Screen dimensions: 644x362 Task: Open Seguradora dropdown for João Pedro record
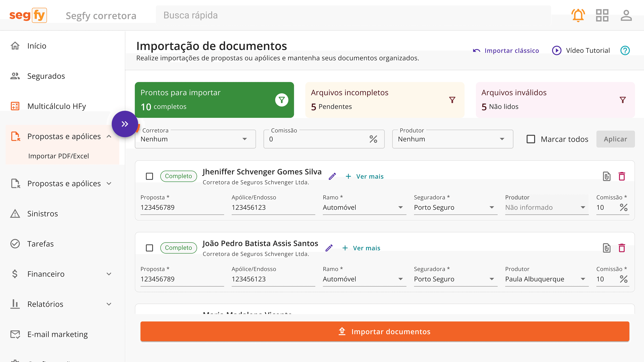click(x=455, y=279)
